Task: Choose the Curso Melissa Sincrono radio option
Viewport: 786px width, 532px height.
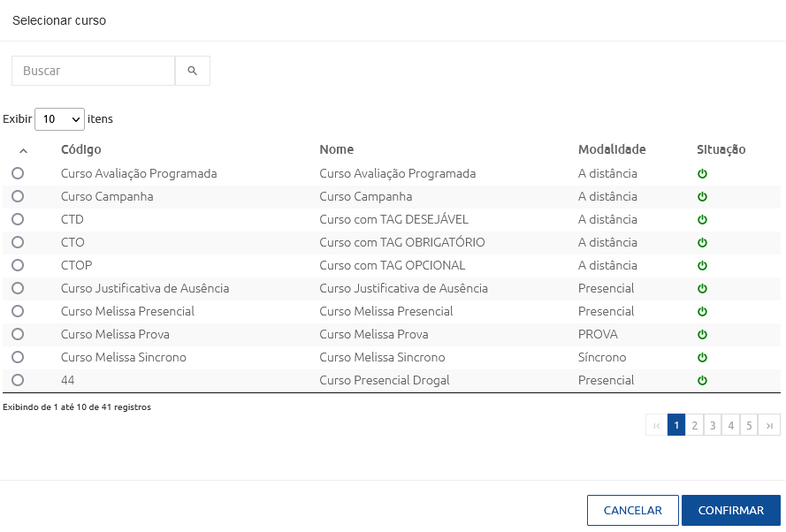Action: 18,357
